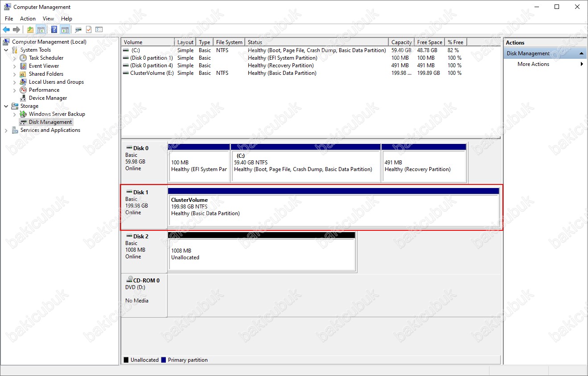Expand the Event Viewer node

[x=15, y=66]
